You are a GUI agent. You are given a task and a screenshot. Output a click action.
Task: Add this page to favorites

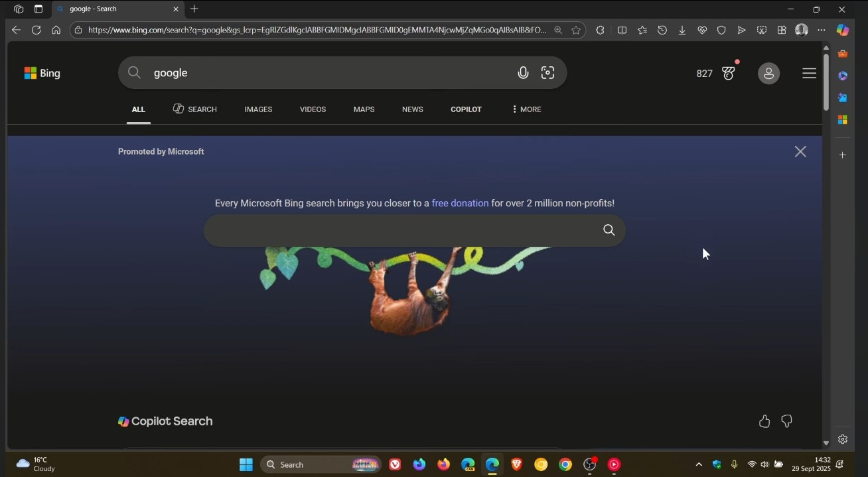[x=576, y=30]
